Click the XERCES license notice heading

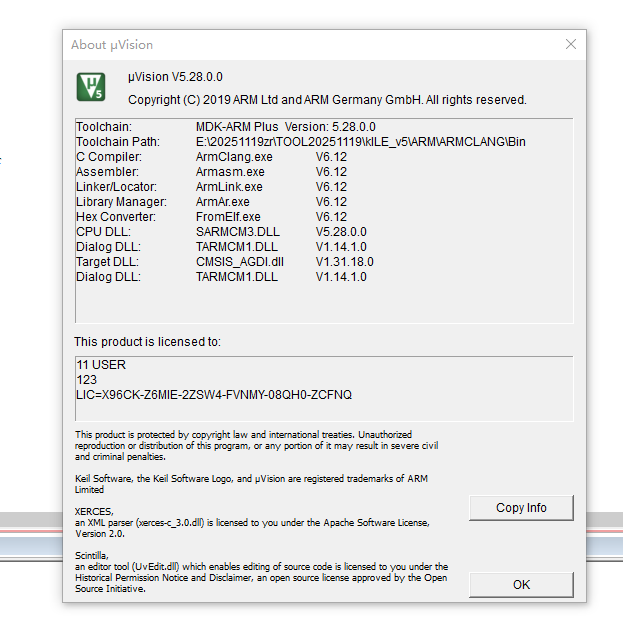pyautogui.click(x=87, y=511)
